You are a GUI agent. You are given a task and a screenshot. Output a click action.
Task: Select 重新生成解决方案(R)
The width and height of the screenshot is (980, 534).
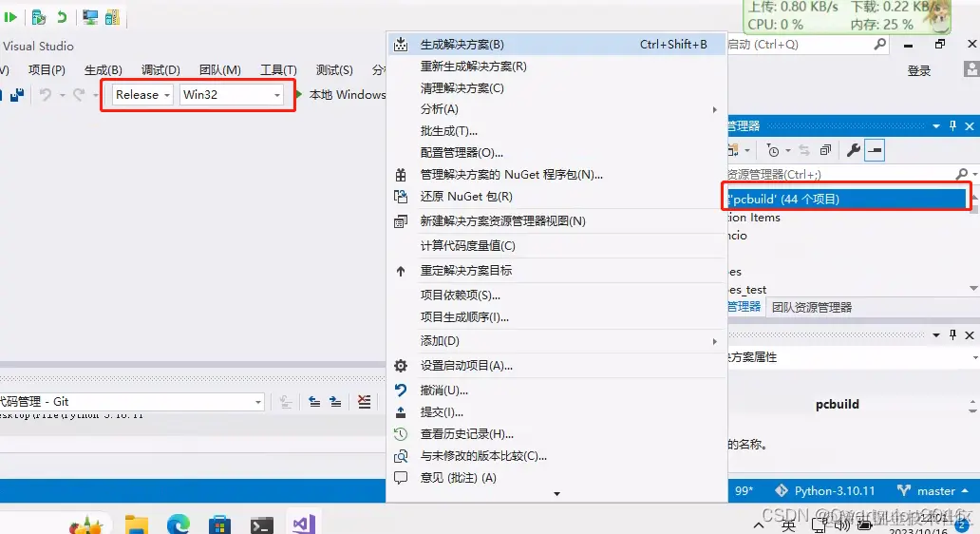(x=556, y=67)
